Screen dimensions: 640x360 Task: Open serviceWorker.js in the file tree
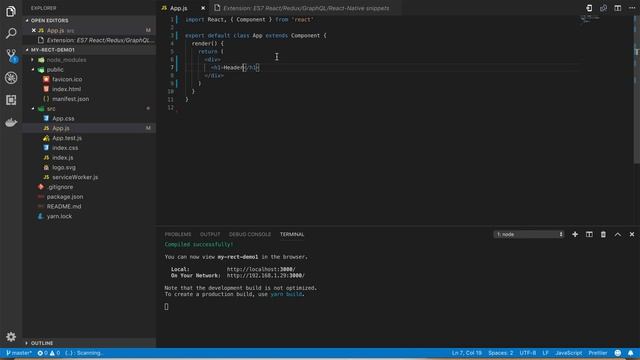click(75, 178)
